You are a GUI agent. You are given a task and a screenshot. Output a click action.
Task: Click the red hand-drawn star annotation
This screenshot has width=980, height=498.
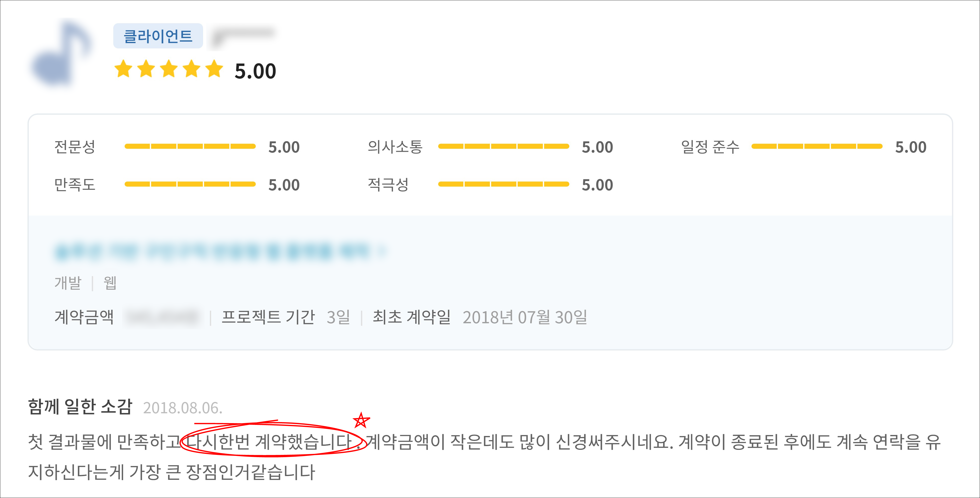coord(361,420)
